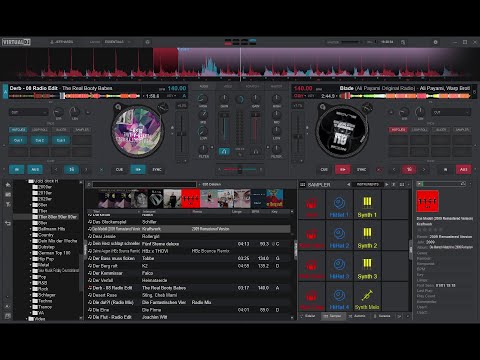
Task: Play the HiHat 2 sampler pad
Action: [x=339, y=235]
